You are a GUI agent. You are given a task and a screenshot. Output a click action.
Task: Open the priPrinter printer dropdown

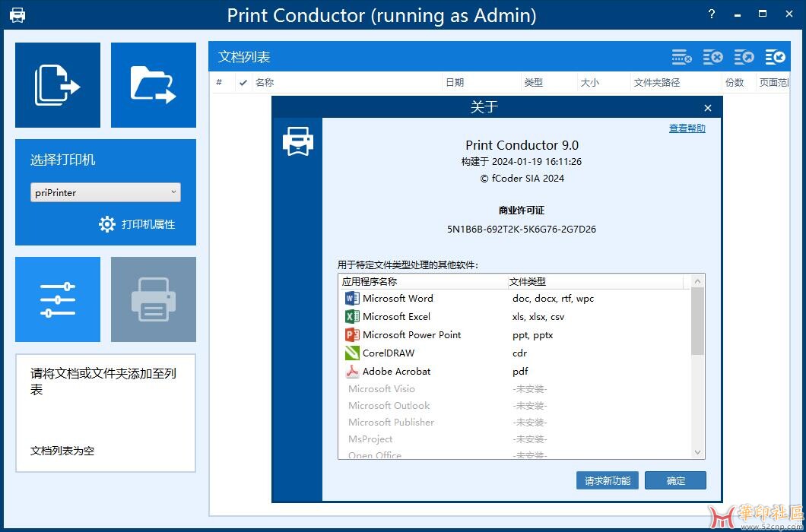(x=106, y=192)
